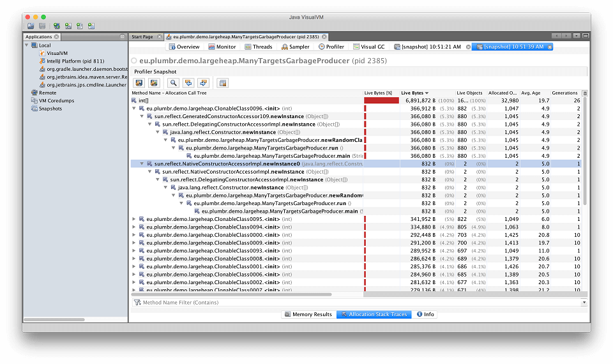Open the Visual GC tab
The image size is (613, 364).
(372, 47)
